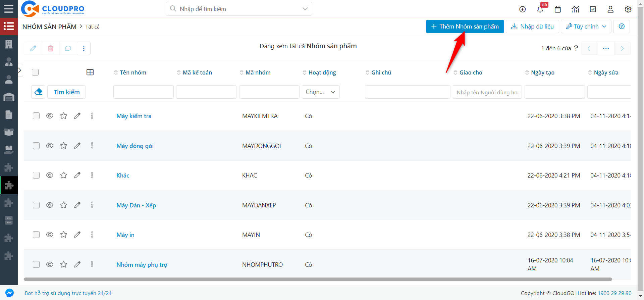This screenshot has width=644, height=300.
Task: Clear filters with the eraser icon
Action: [38, 92]
